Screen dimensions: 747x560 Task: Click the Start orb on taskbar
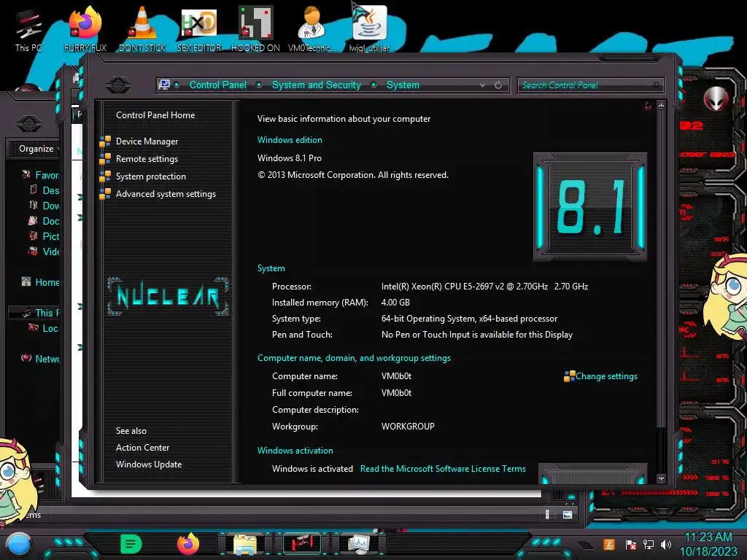(x=18, y=544)
